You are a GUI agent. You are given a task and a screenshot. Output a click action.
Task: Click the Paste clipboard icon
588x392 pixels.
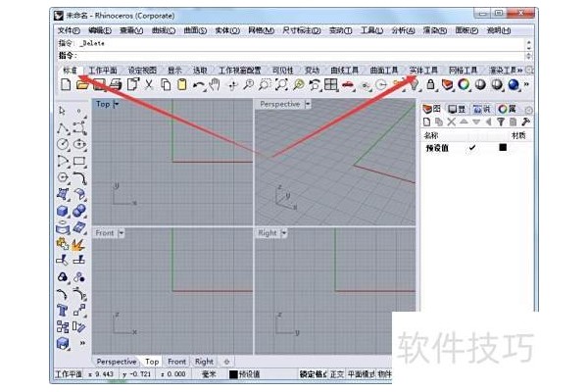[182, 84]
